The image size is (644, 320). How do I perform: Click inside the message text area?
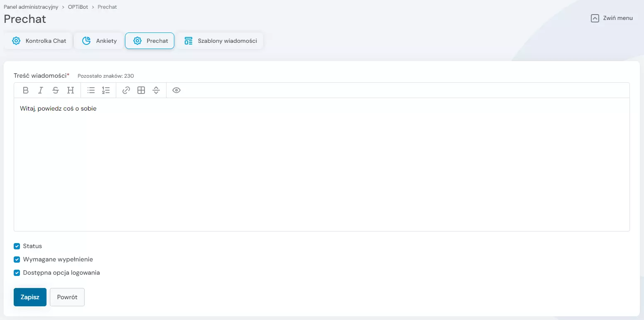point(321,166)
